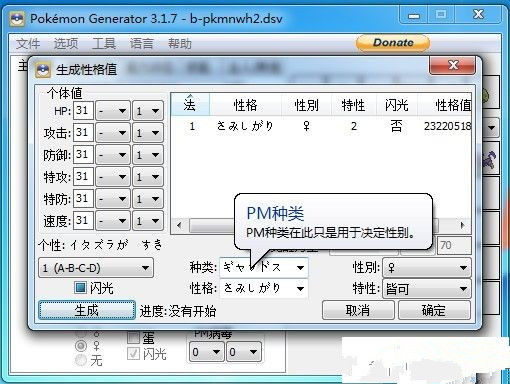Select the ♀ radio button in main window
Viewport: 510px width, 384px height.
pos(81,346)
